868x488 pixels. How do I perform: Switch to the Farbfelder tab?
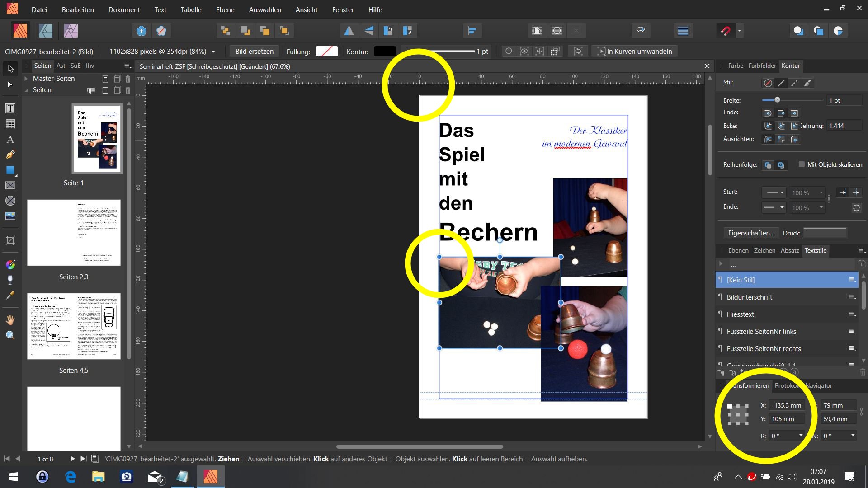pyautogui.click(x=762, y=66)
